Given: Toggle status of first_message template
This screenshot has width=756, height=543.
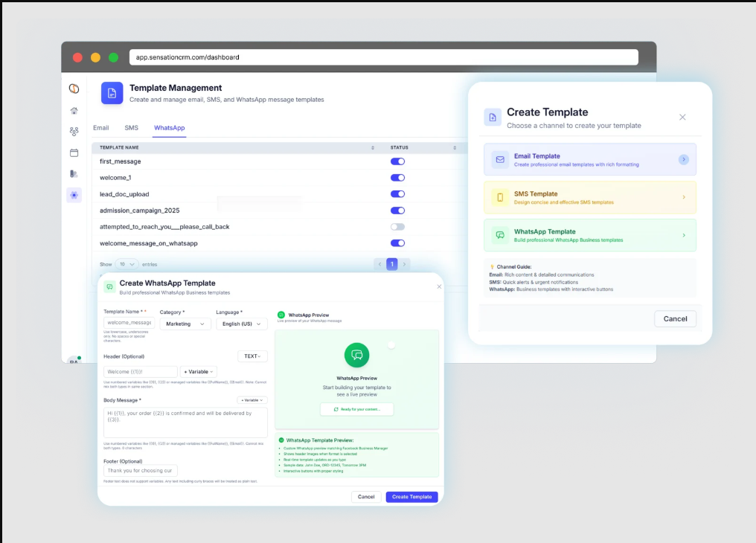Looking at the screenshot, I should [x=398, y=161].
